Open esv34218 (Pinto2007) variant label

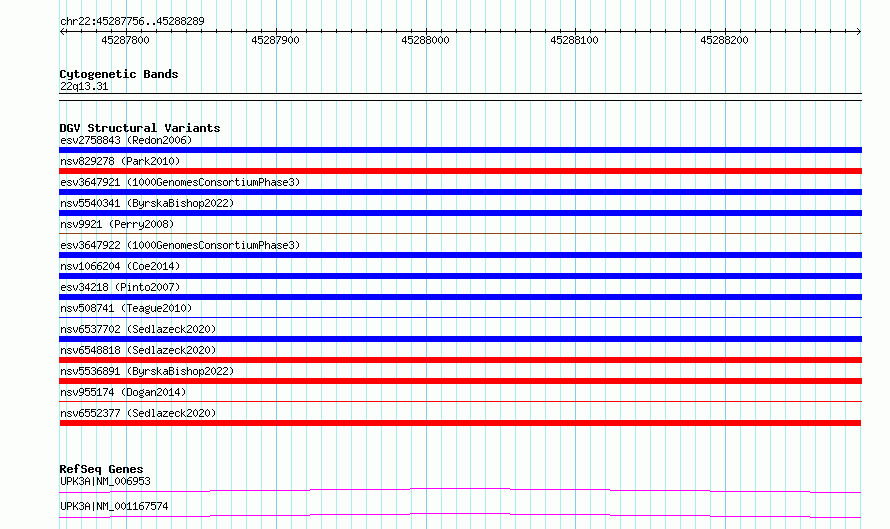click(x=120, y=287)
